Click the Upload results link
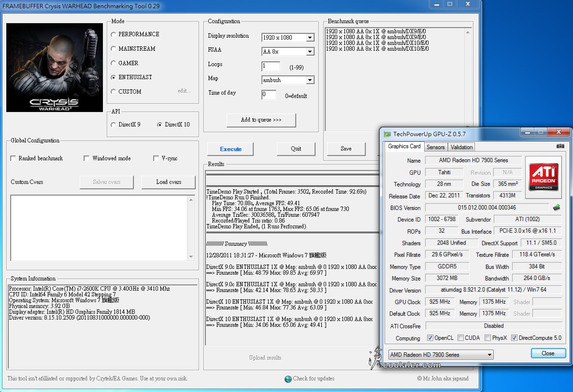 click(265, 358)
